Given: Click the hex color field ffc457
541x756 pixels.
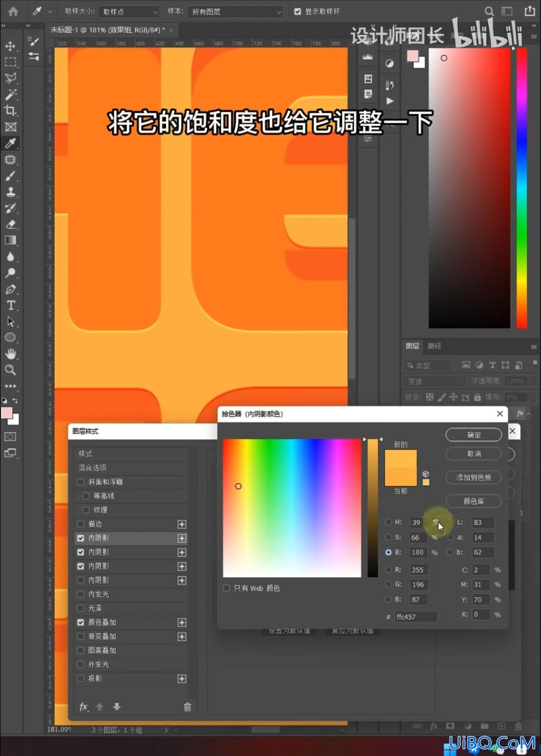Looking at the screenshot, I should coord(415,616).
